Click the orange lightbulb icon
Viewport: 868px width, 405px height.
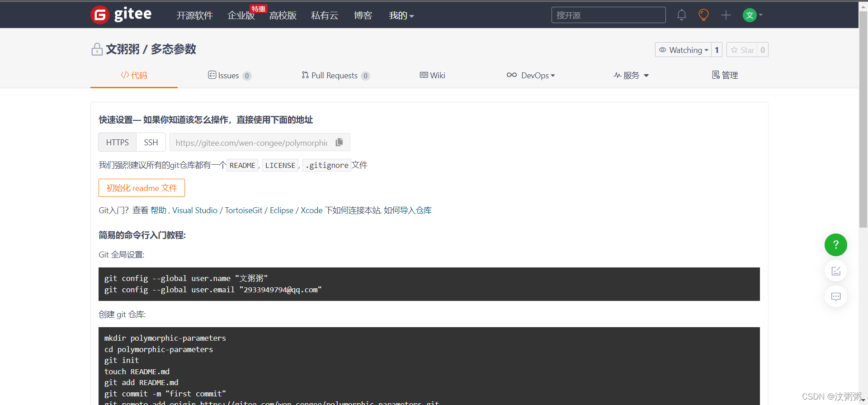point(703,15)
